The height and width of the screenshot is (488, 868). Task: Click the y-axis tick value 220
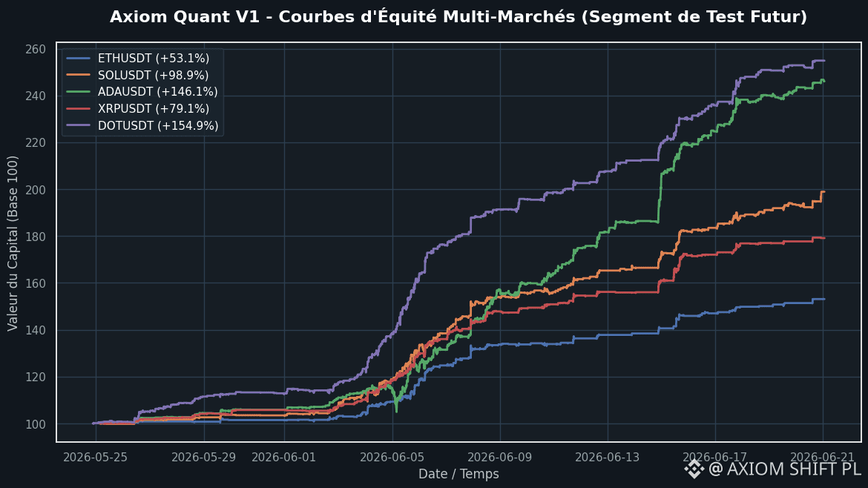point(36,142)
